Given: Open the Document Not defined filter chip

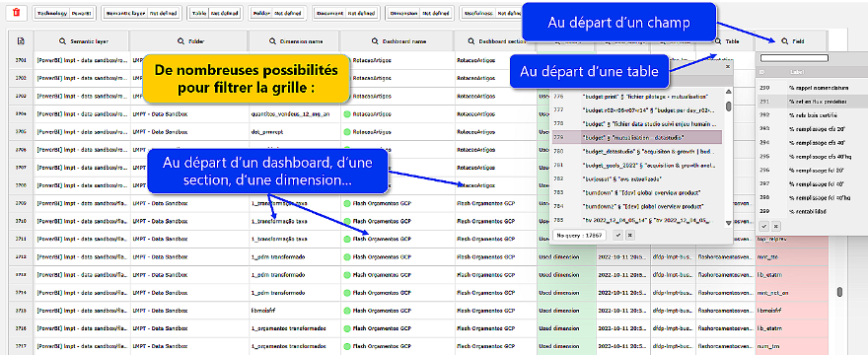Looking at the screenshot, I should point(345,13).
